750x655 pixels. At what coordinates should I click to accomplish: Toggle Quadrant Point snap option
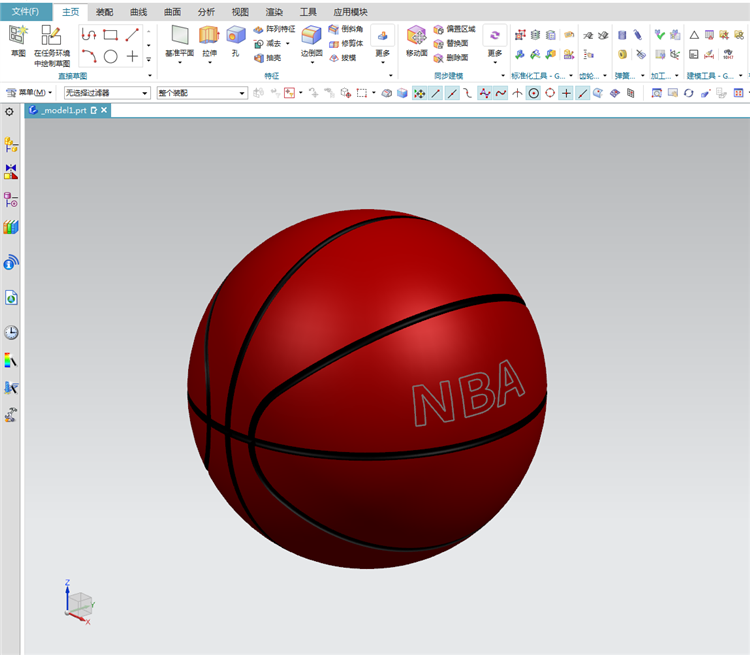click(550, 93)
